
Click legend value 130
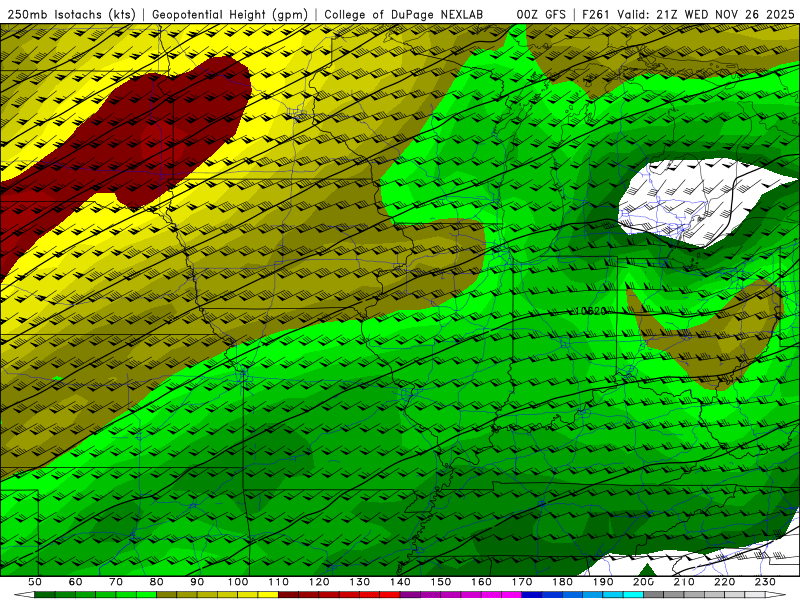coord(359,582)
